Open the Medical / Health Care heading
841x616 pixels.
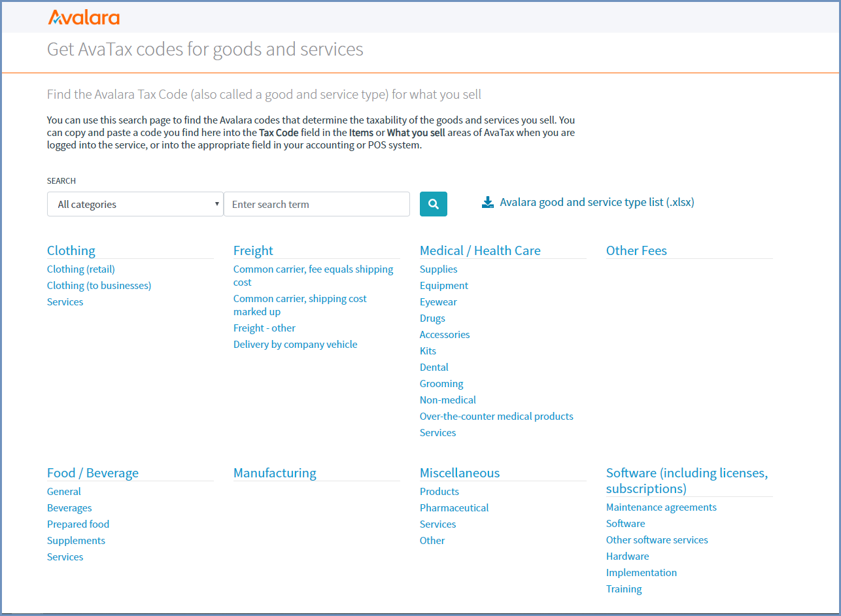pyautogui.click(x=480, y=250)
